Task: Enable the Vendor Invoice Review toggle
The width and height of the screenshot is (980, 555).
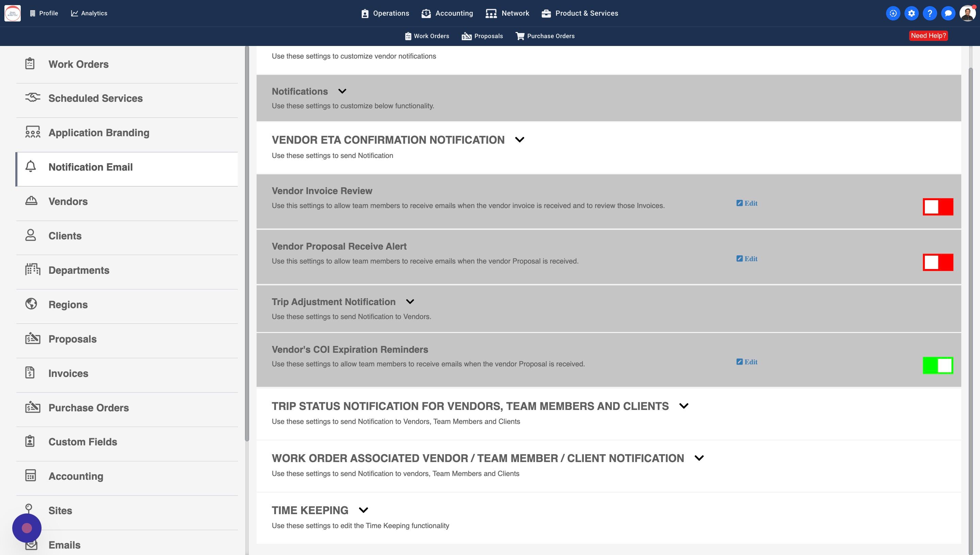Action: [x=937, y=207]
